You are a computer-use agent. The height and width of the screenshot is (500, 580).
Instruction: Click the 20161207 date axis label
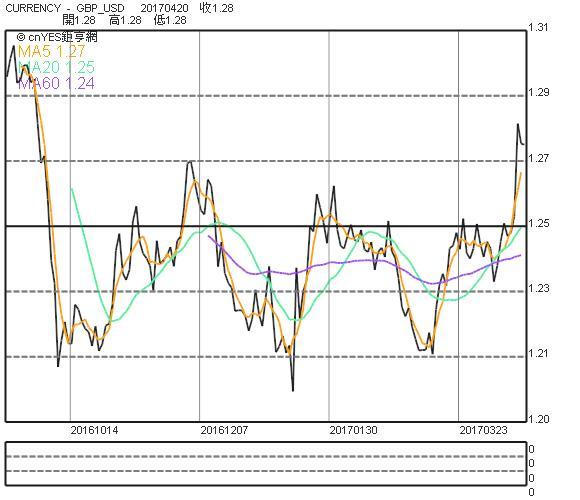[224, 430]
